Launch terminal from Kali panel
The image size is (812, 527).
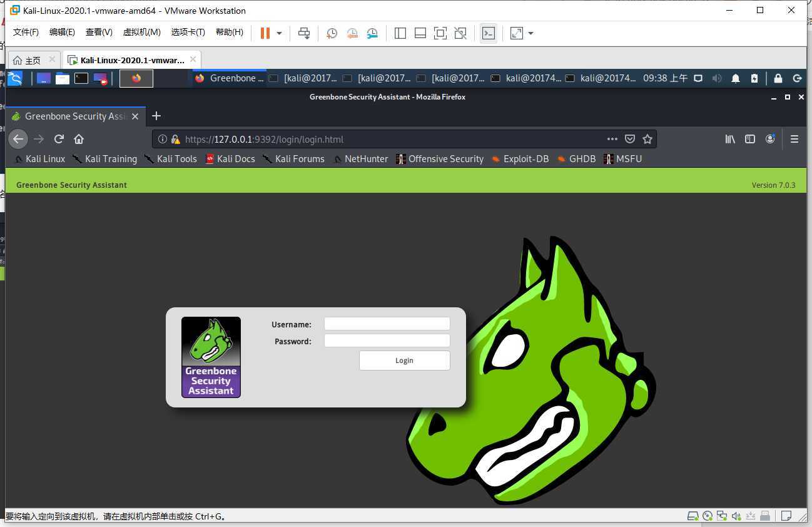point(81,78)
